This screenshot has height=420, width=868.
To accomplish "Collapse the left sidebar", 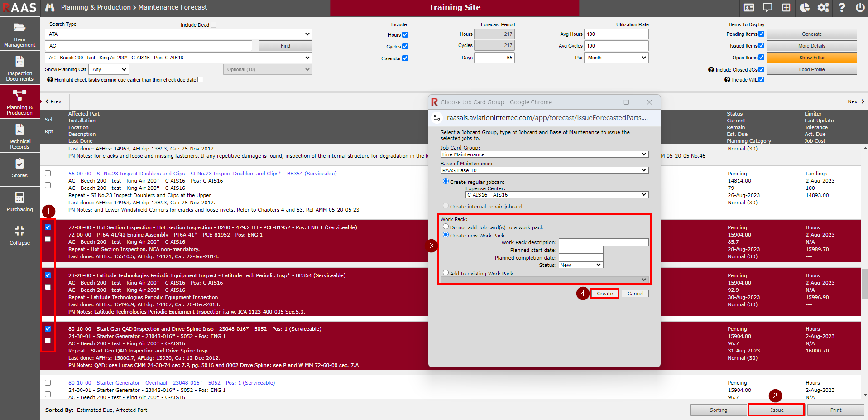I will [x=19, y=236].
